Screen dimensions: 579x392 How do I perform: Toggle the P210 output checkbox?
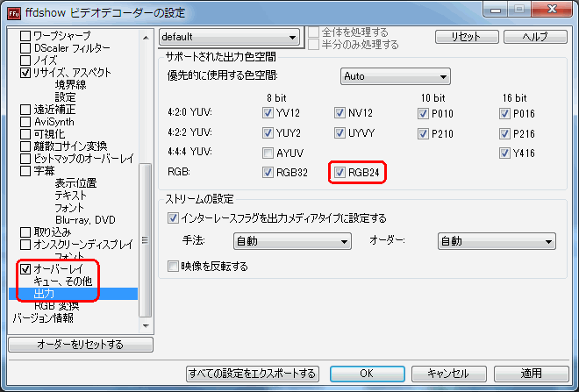(423, 133)
